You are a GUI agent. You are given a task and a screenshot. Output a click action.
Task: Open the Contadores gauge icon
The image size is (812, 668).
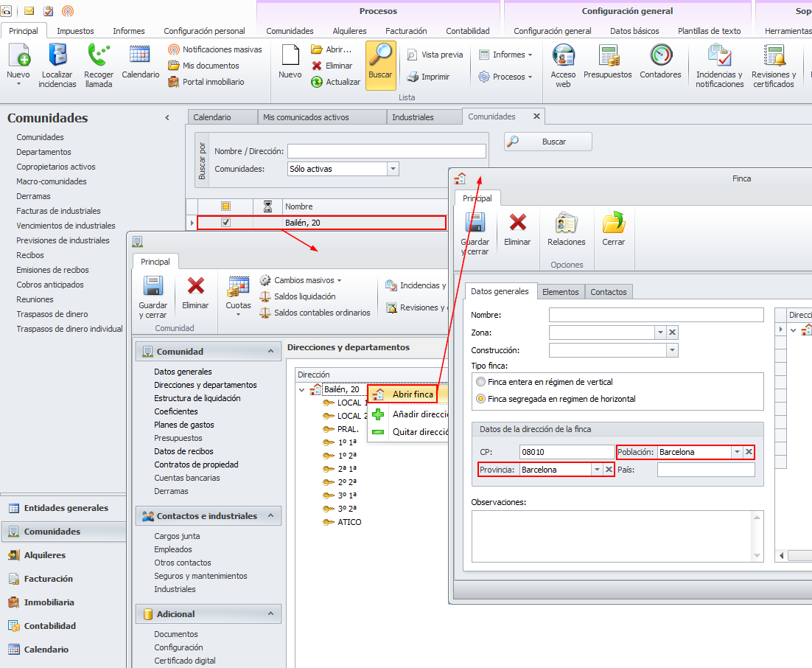tap(660, 56)
